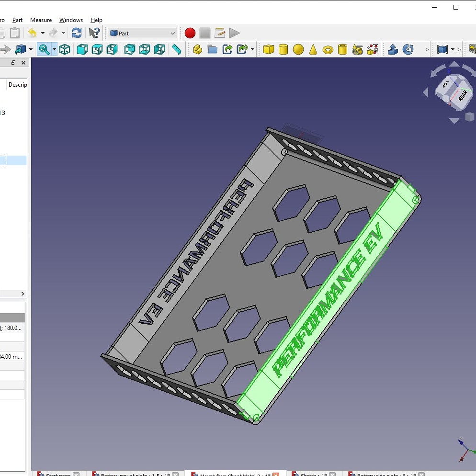Set the Bottom view cube icon
Screen dimensions: 476x476
point(145,49)
